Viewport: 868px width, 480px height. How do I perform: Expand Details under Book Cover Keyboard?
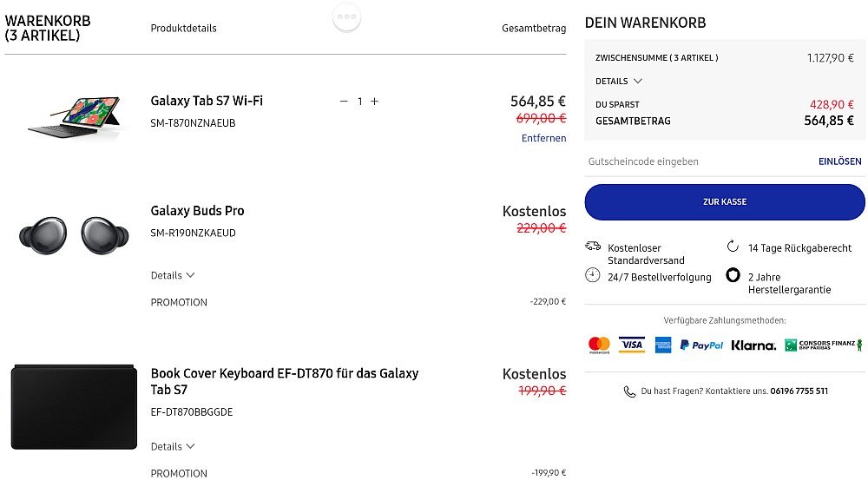tap(172, 446)
